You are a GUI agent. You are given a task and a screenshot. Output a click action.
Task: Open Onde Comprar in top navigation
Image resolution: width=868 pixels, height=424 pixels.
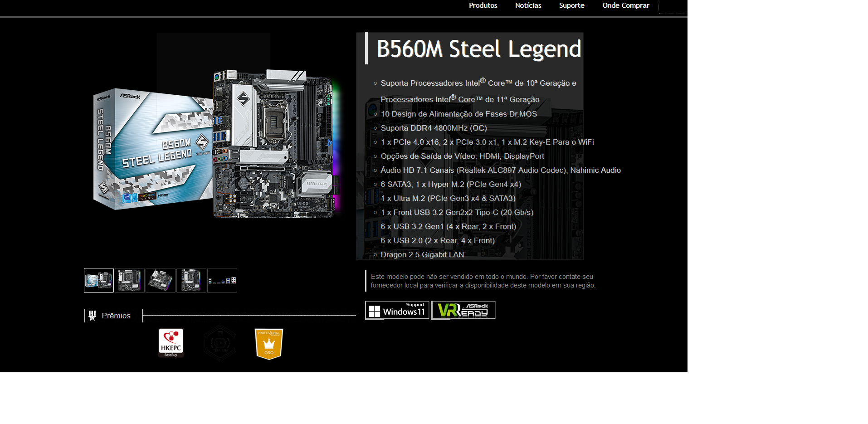click(x=626, y=5)
